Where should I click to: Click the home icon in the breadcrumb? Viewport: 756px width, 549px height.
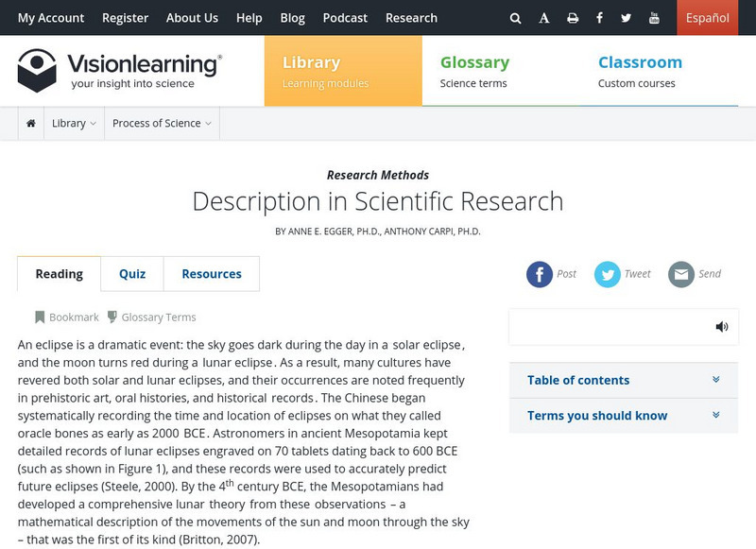tap(32, 122)
